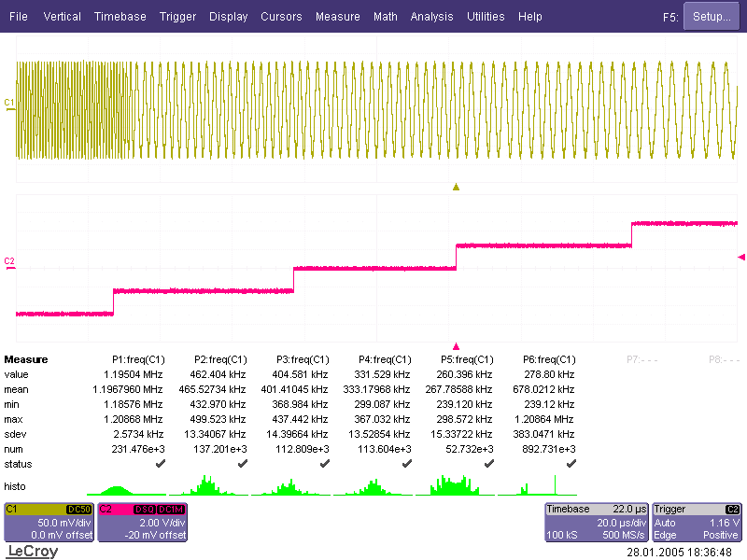Open the Measure menu
Viewport: 747px width, 560px height.
coord(337,17)
